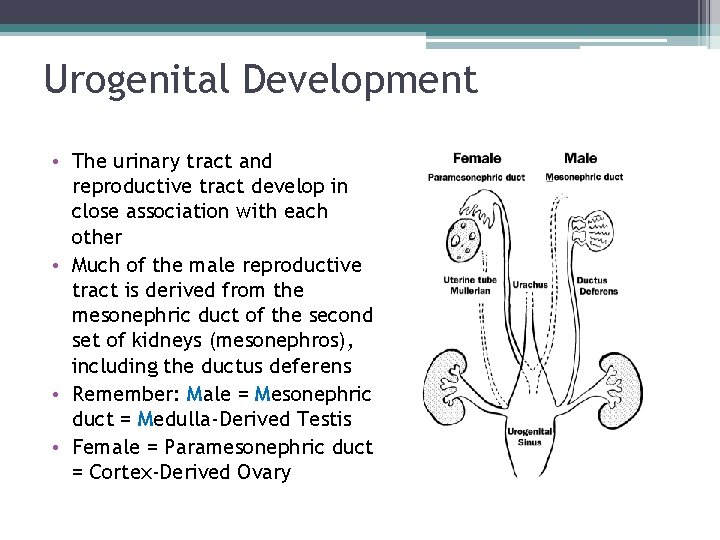The height and width of the screenshot is (540, 720).
Task: Click 'duct = Medulla-Derived Testis' line
Action: click(212, 419)
